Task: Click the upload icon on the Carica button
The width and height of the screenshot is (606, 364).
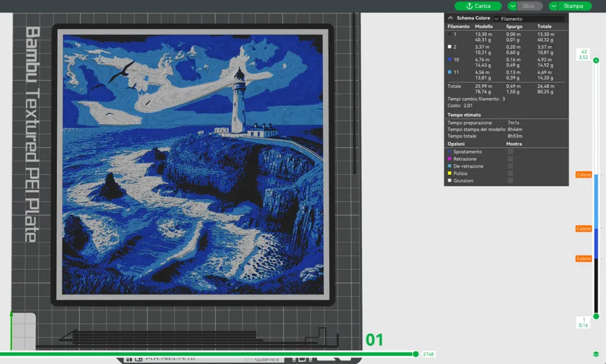Action: point(469,6)
